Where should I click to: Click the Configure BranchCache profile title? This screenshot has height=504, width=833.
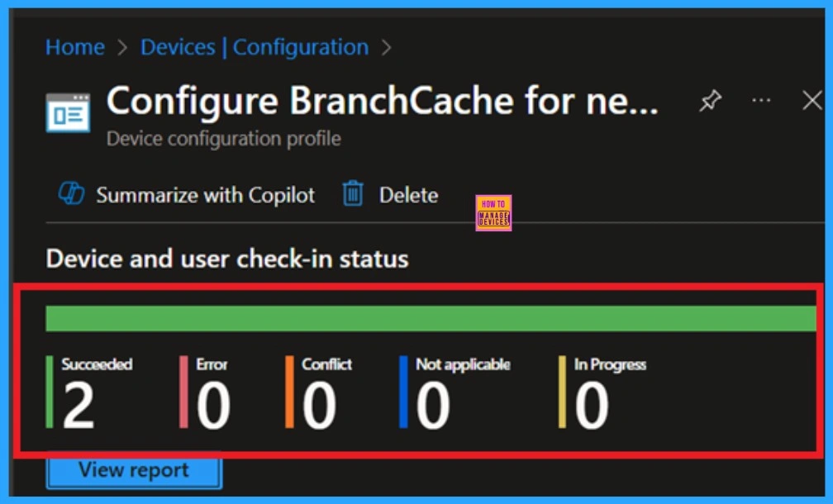tap(382, 102)
